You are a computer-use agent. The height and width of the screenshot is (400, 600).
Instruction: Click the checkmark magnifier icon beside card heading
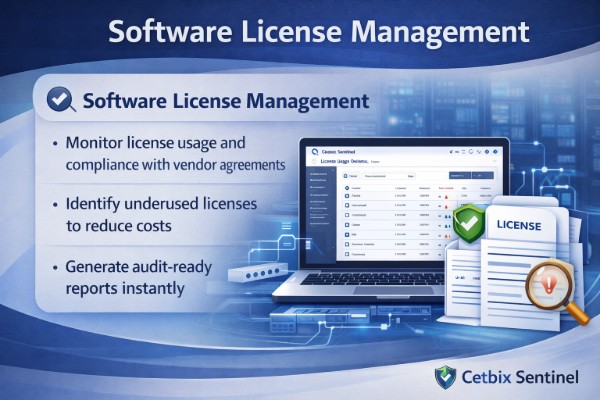tap(61, 100)
